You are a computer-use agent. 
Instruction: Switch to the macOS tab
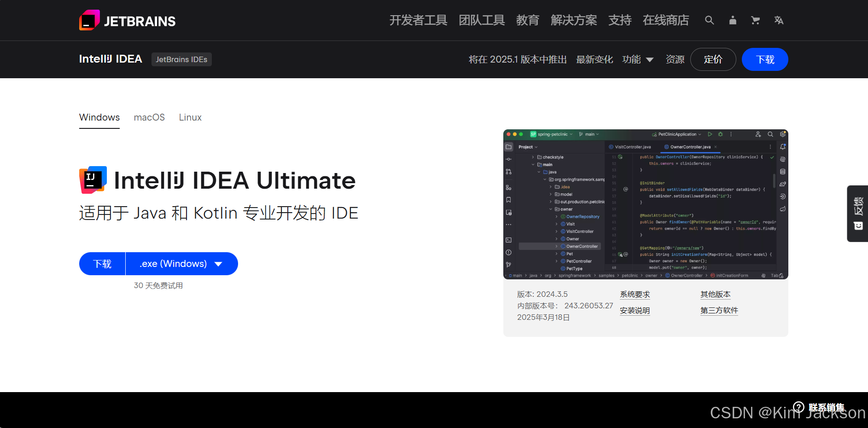149,117
